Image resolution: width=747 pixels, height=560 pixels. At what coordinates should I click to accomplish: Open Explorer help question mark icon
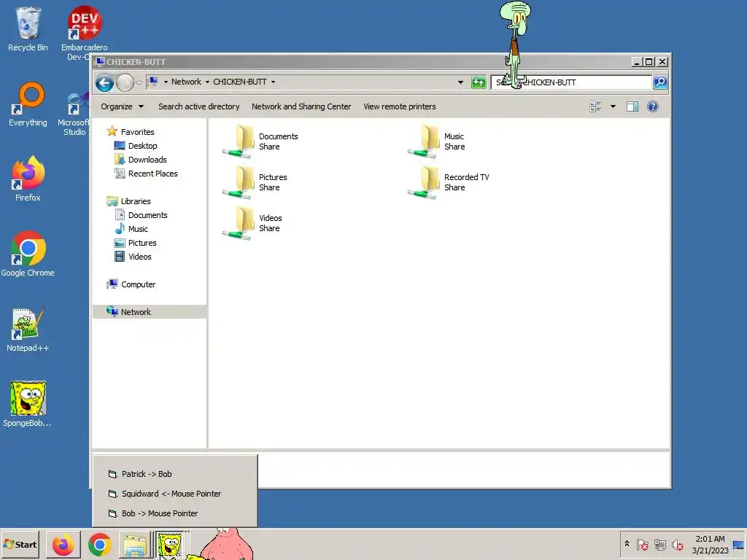653,106
